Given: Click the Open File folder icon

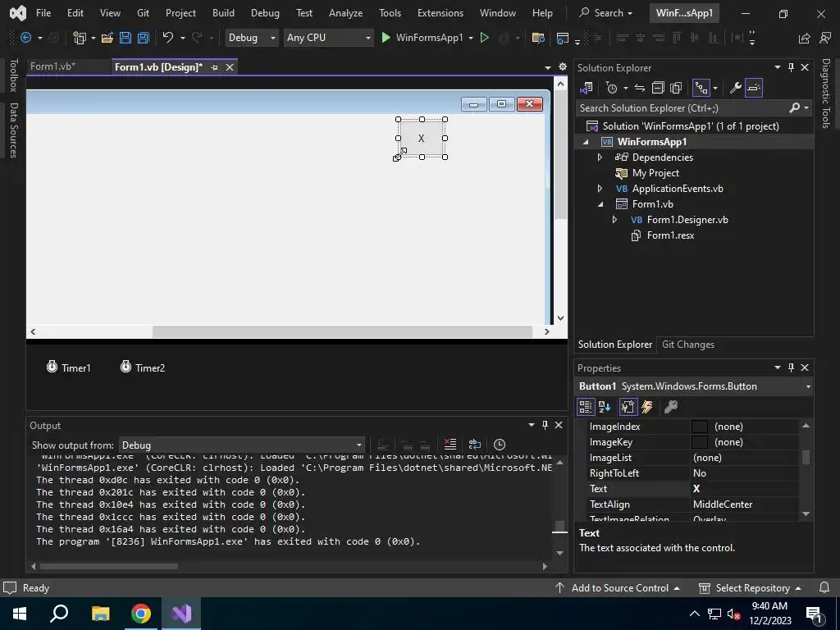Looking at the screenshot, I should pos(107,38).
